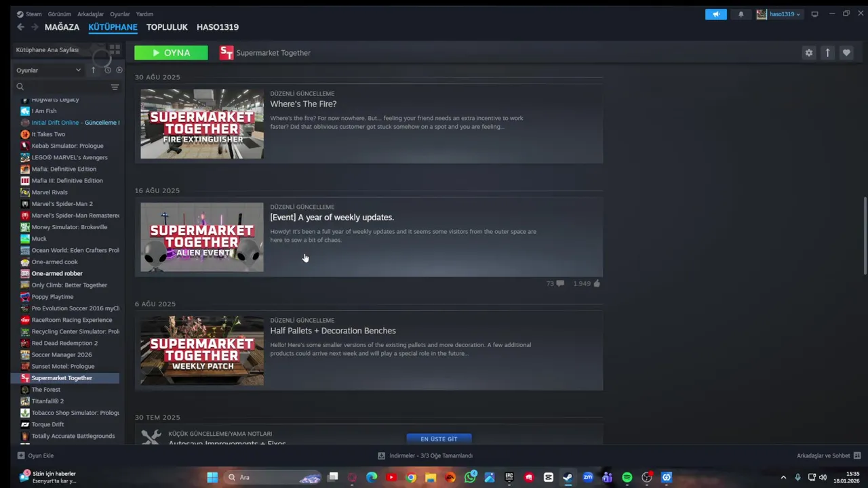868x488 pixels.
Task: Click the Supermarket Together ST logo
Action: (x=226, y=53)
